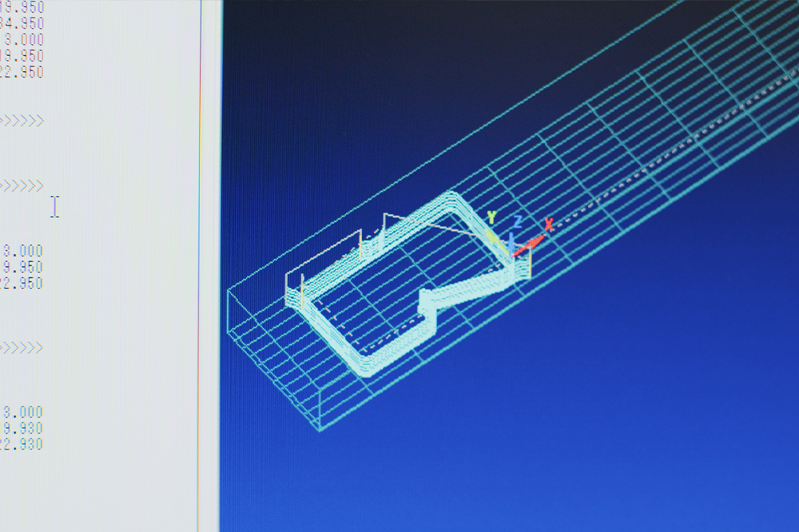Screen dimensions: 799x532
Task: Select the 22.930 coordinate line
Action: coord(22,444)
